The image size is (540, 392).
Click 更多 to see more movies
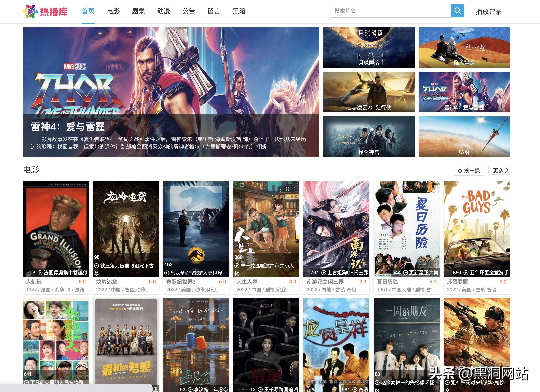[499, 170]
